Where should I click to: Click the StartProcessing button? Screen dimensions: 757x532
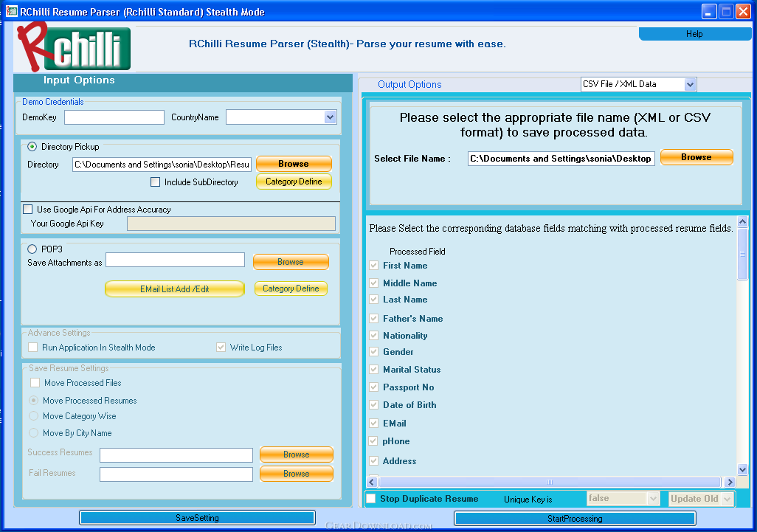click(575, 519)
